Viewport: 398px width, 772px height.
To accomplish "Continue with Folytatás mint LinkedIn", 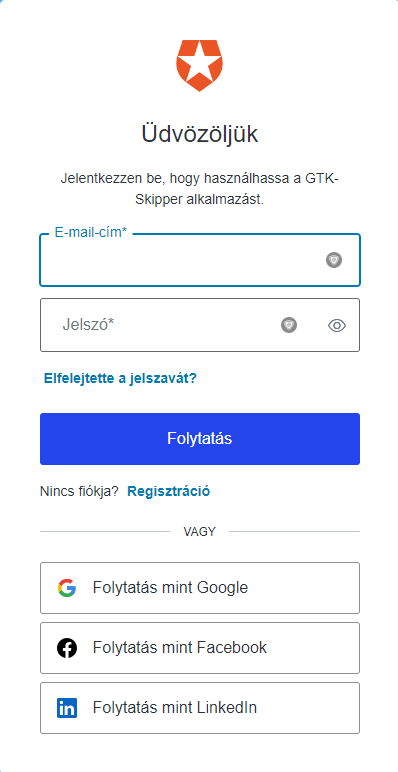I will click(x=200, y=708).
